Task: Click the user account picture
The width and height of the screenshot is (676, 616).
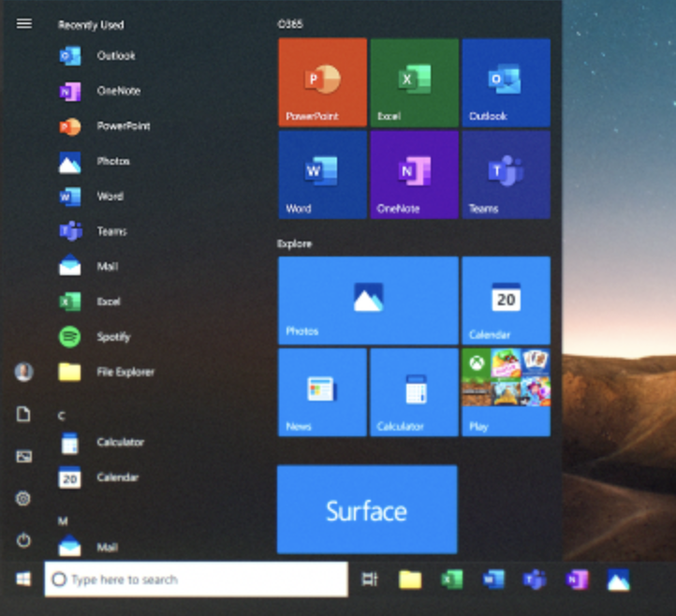Action: click(23, 372)
